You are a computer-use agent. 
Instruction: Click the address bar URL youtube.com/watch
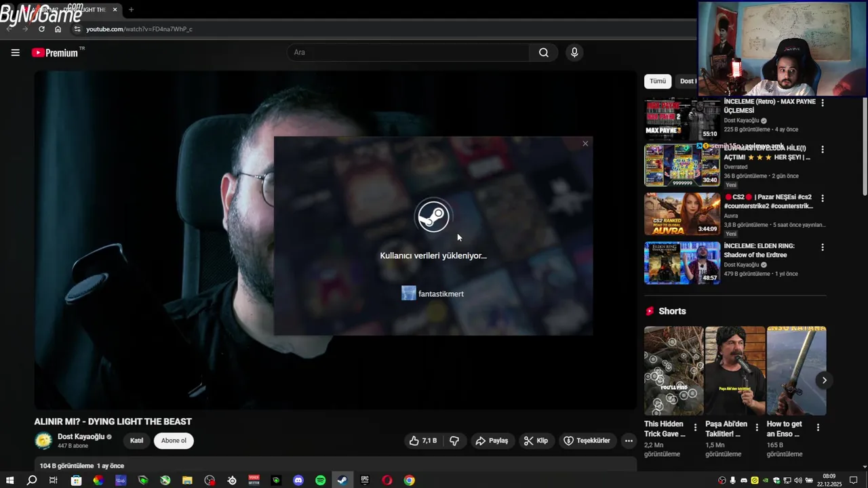pyautogui.click(x=139, y=29)
